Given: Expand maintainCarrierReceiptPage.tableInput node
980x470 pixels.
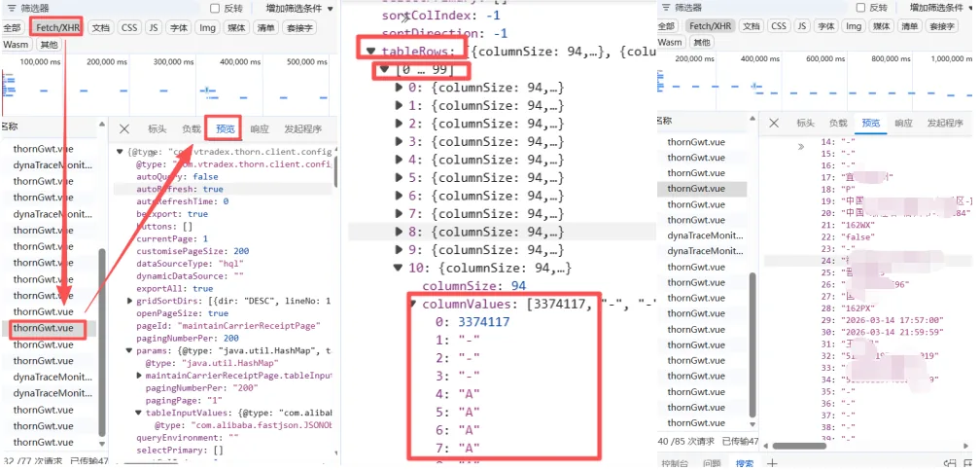Looking at the screenshot, I should (139, 376).
